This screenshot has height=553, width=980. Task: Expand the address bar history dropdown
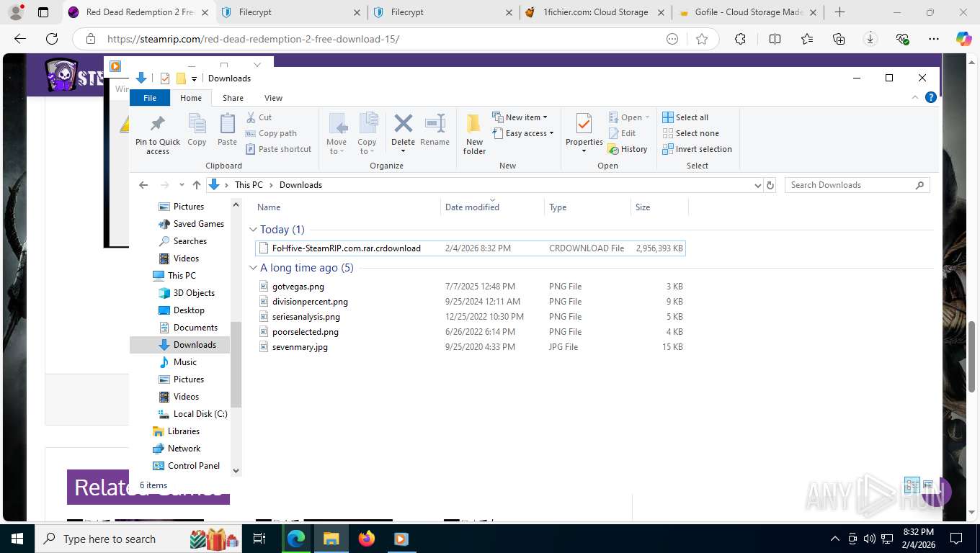pos(757,185)
